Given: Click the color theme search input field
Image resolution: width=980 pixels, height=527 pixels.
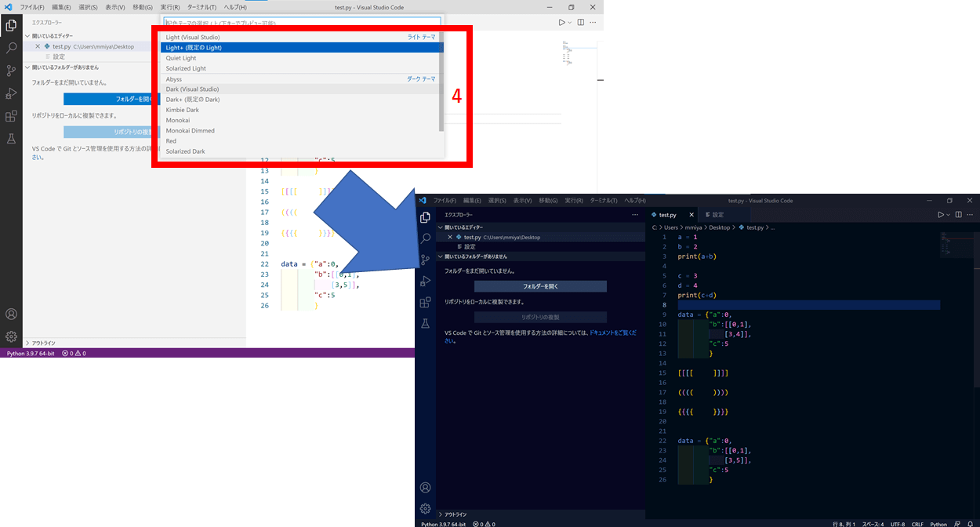Looking at the screenshot, I should pos(302,24).
